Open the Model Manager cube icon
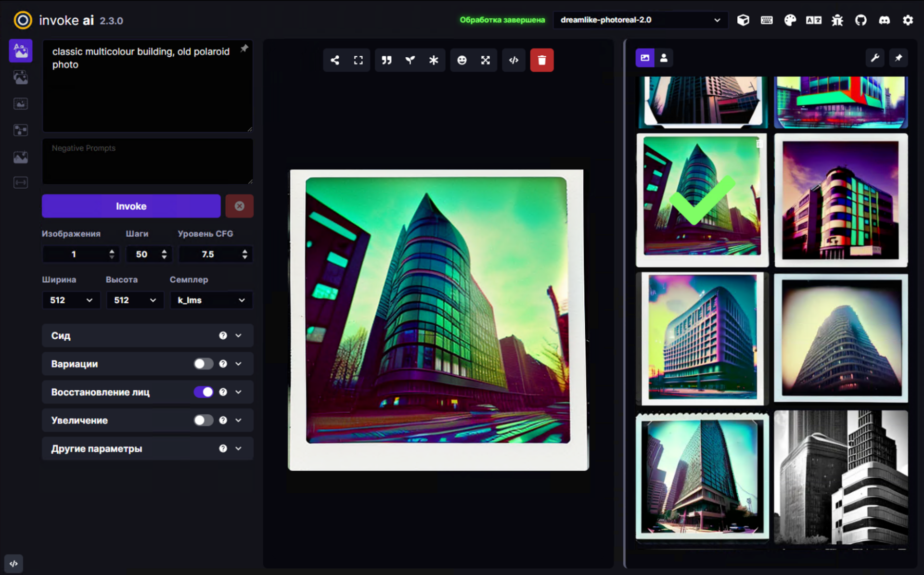The image size is (924, 575). pos(743,20)
